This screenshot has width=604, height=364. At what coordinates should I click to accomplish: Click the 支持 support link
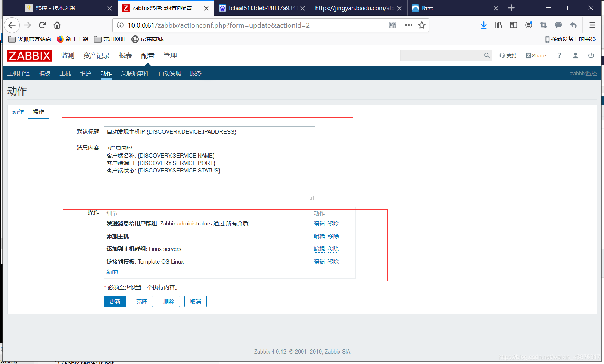(508, 55)
